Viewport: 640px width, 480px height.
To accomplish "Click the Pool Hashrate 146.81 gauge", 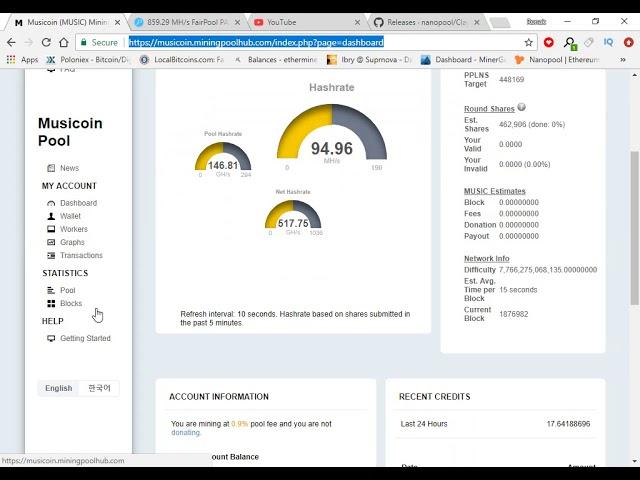I will pyautogui.click(x=223, y=157).
